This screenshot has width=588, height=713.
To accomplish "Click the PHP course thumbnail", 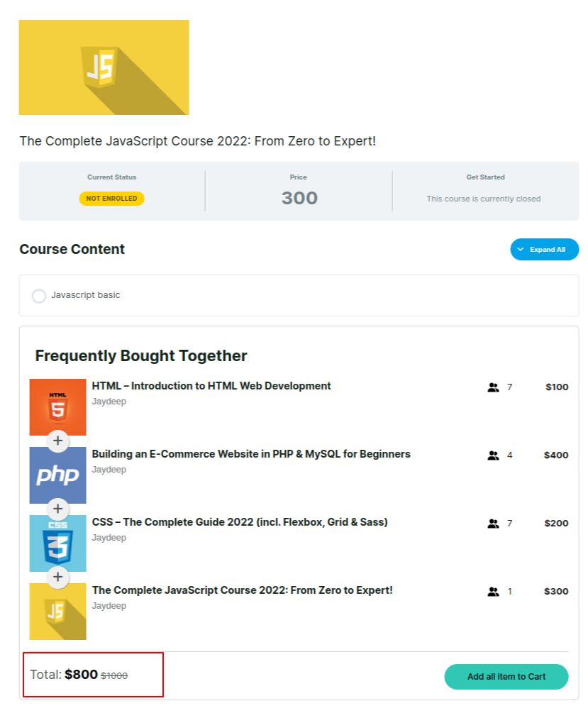I will (x=57, y=475).
